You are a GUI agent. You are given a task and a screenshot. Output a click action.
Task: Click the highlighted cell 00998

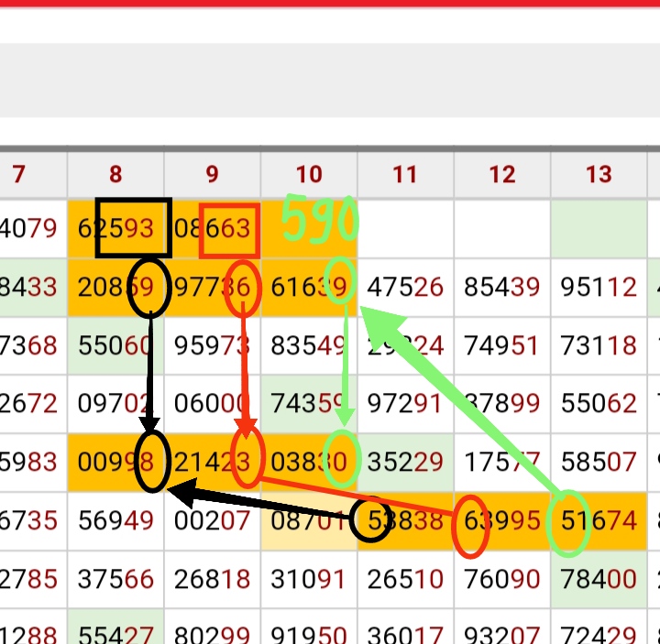coord(115,463)
